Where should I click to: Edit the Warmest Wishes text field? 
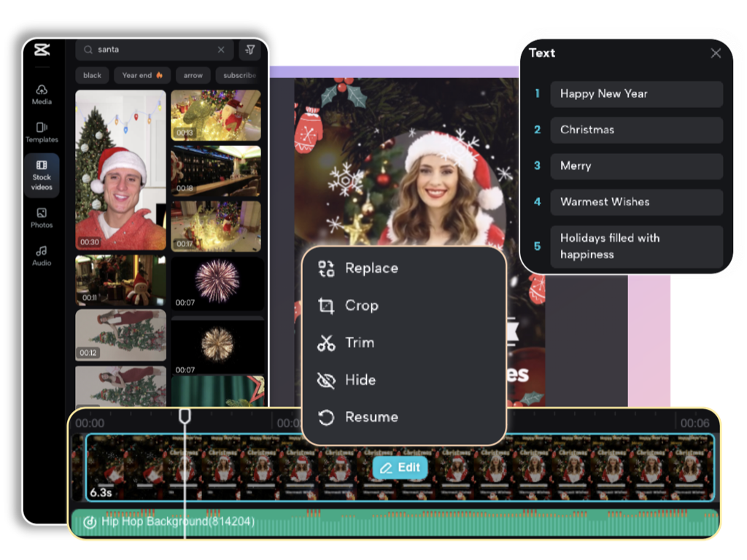[x=636, y=202]
